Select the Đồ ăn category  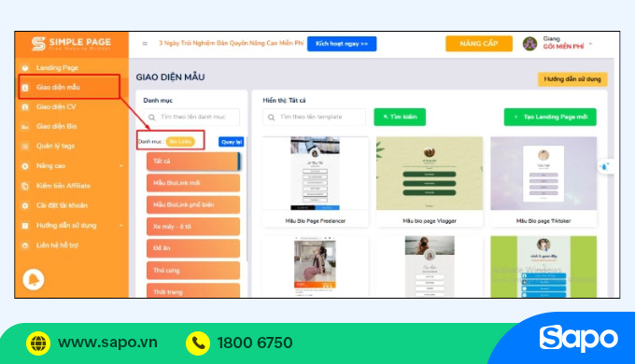(193, 248)
